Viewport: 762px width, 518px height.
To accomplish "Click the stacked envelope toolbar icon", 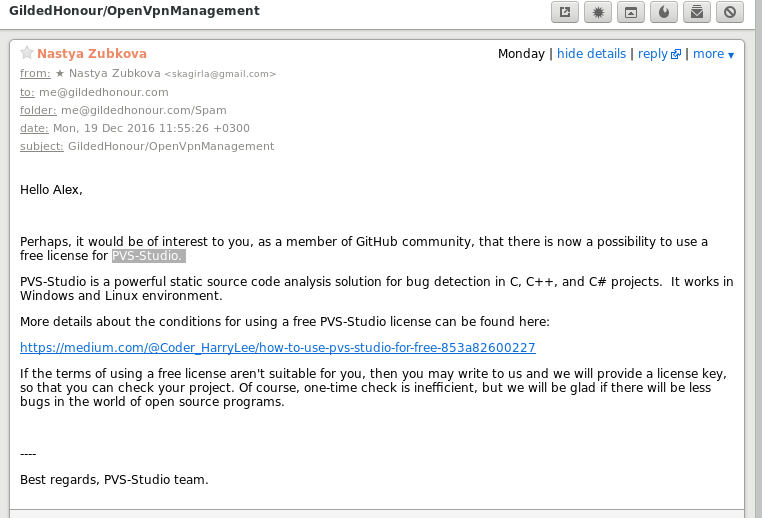I will tap(697, 12).
